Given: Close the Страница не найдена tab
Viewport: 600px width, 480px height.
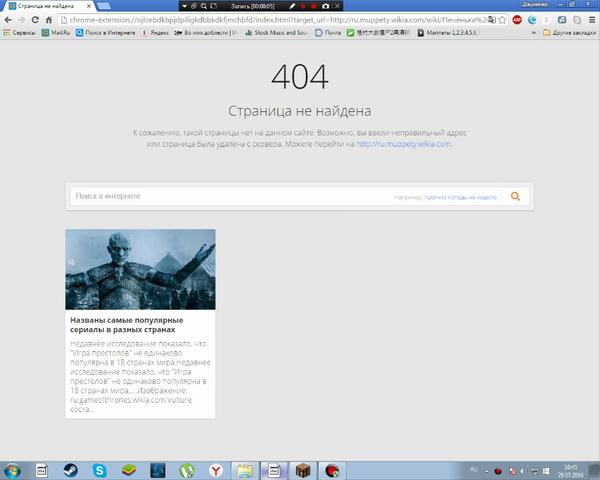Looking at the screenshot, I should click(x=89, y=6).
